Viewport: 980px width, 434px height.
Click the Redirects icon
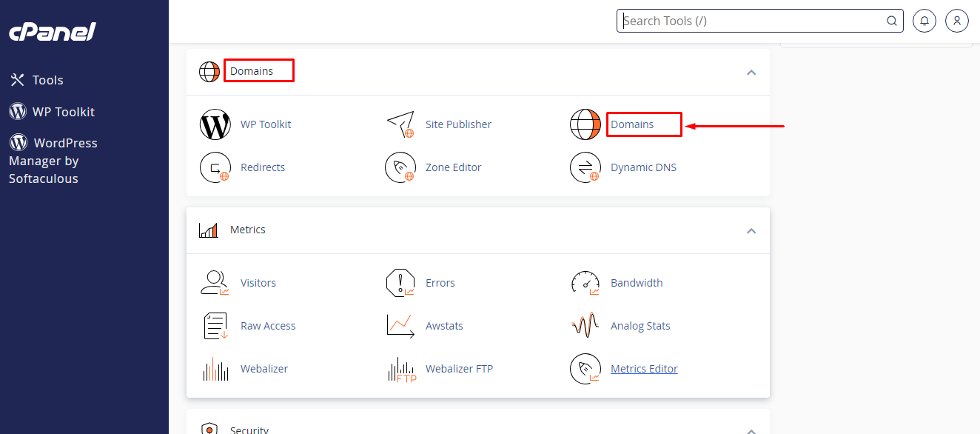point(215,167)
